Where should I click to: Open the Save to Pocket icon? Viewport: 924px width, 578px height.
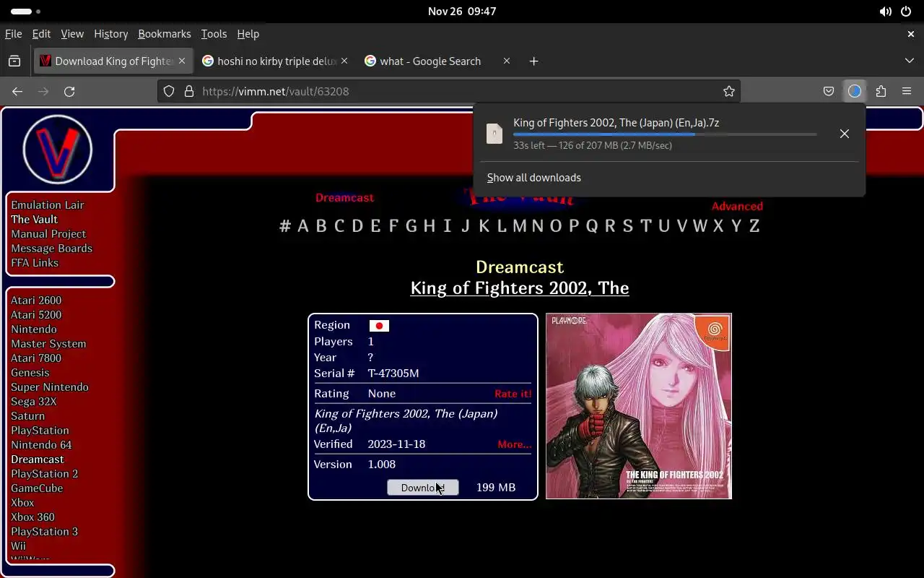[829, 91]
